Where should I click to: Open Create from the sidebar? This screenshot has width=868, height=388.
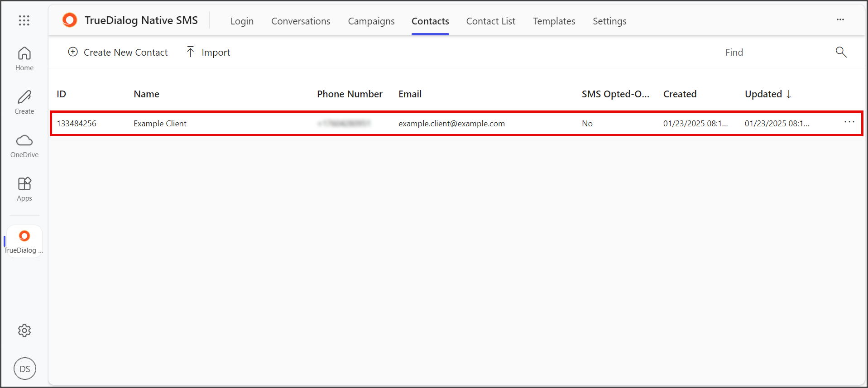point(24,102)
